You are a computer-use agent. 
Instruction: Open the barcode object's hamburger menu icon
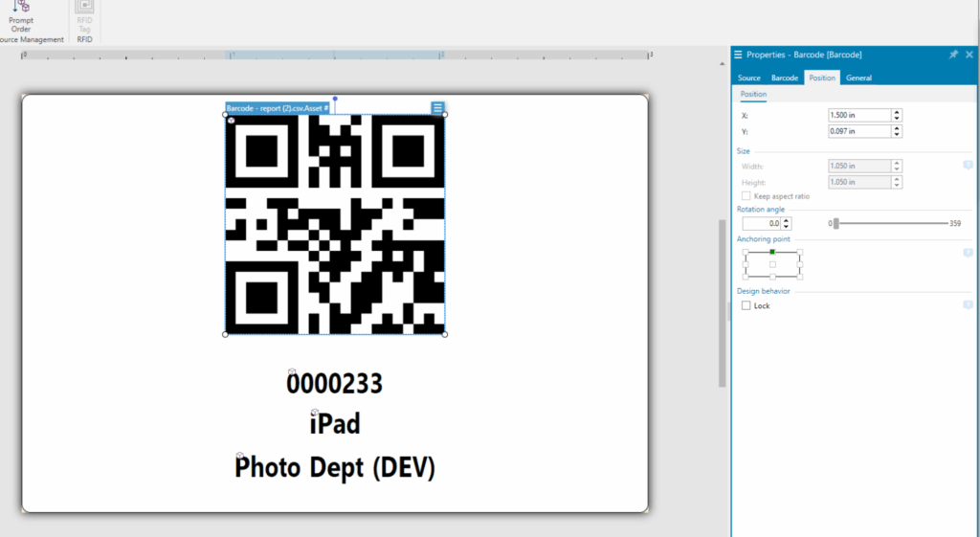pyautogui.click(x=437, y=108)
